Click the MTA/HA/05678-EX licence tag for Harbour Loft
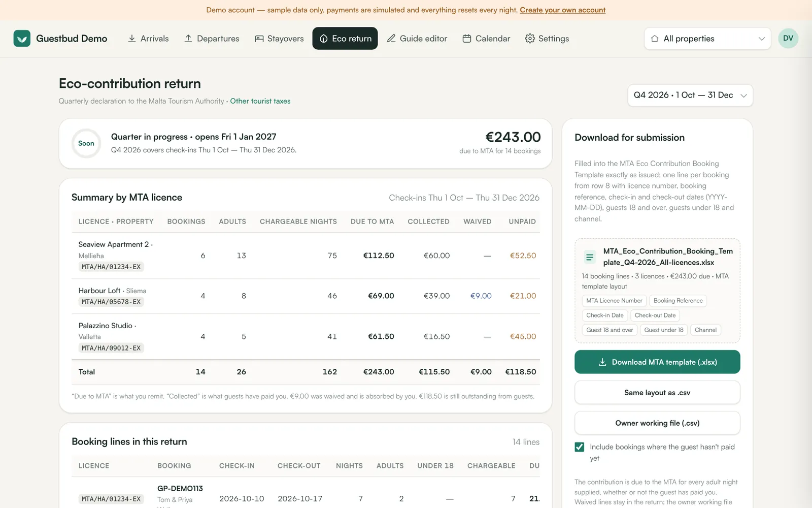Viewport: 812px width, 508px height. click(x=111, y=302)
